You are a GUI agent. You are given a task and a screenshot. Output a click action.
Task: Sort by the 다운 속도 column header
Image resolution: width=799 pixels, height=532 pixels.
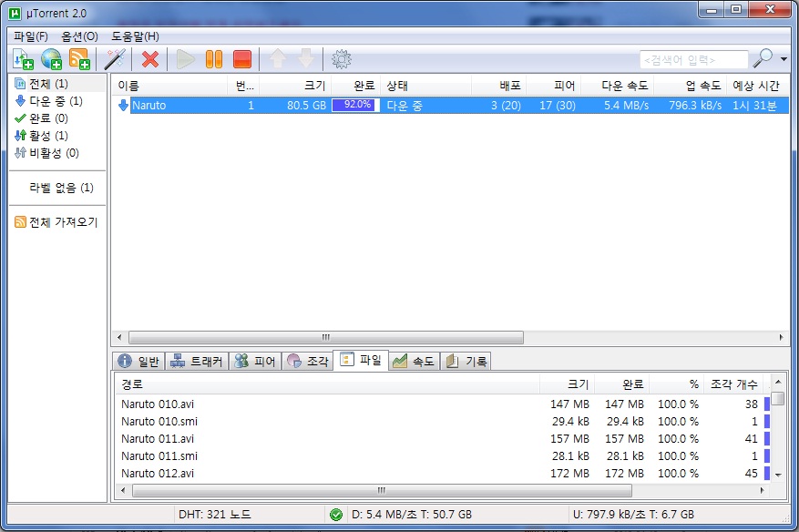pyautogui.click(x=618, y=86)
